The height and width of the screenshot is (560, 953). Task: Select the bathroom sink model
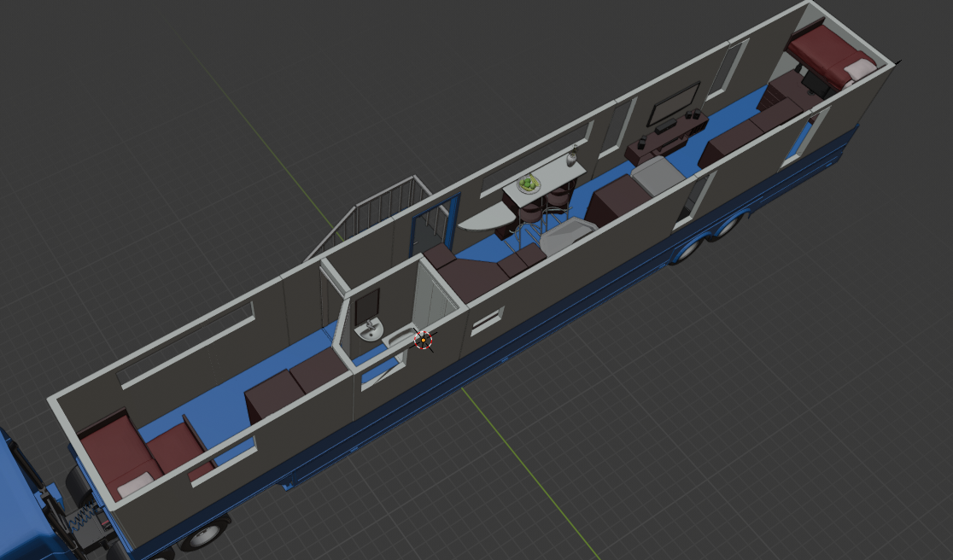pos(370,330)
